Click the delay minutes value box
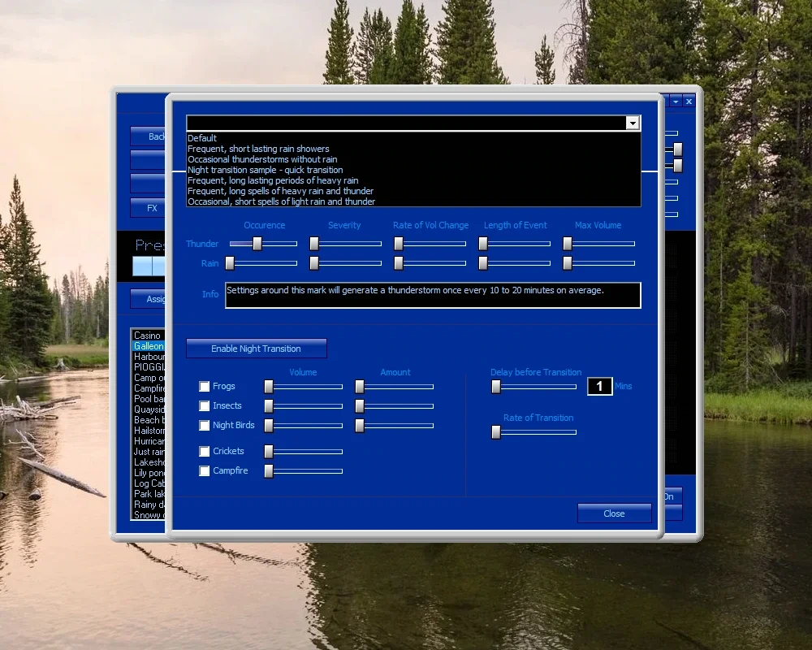The height and width of the screenshot is (650, 812). (x=600, y=386)
